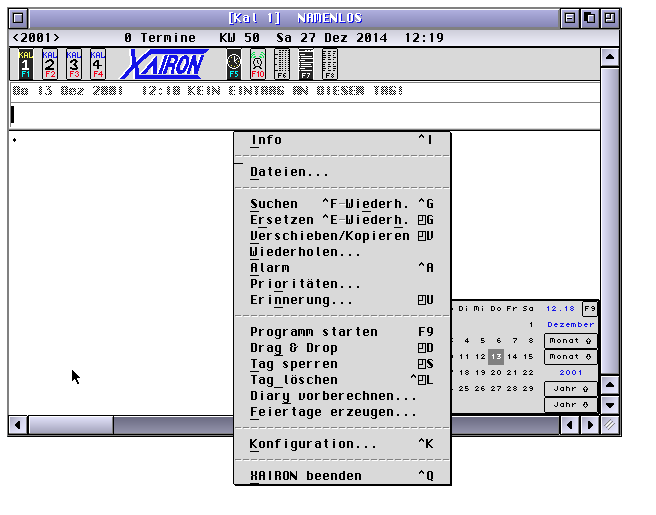Open Diary vorberechnen... entry
The image size is (656, 515).
[x=342, y=396]
